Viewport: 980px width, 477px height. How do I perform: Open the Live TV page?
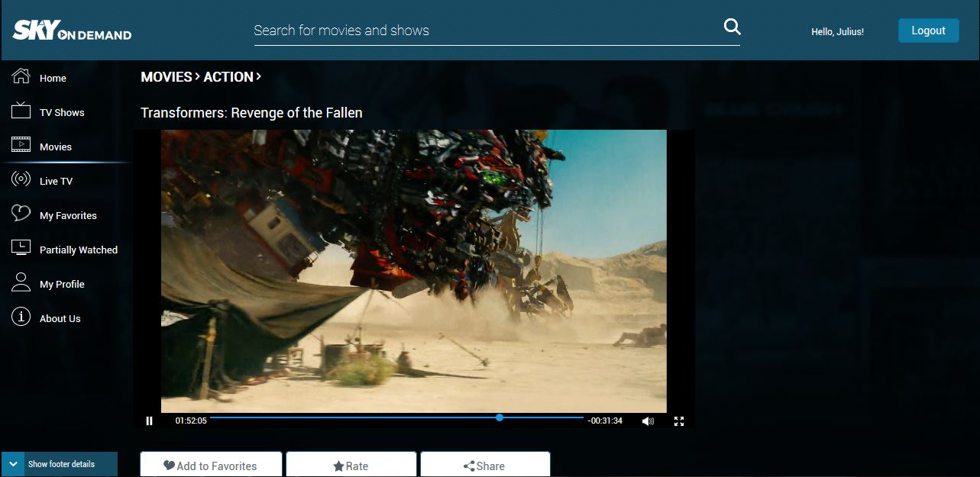pyautogui.click(x=56, y=181)
